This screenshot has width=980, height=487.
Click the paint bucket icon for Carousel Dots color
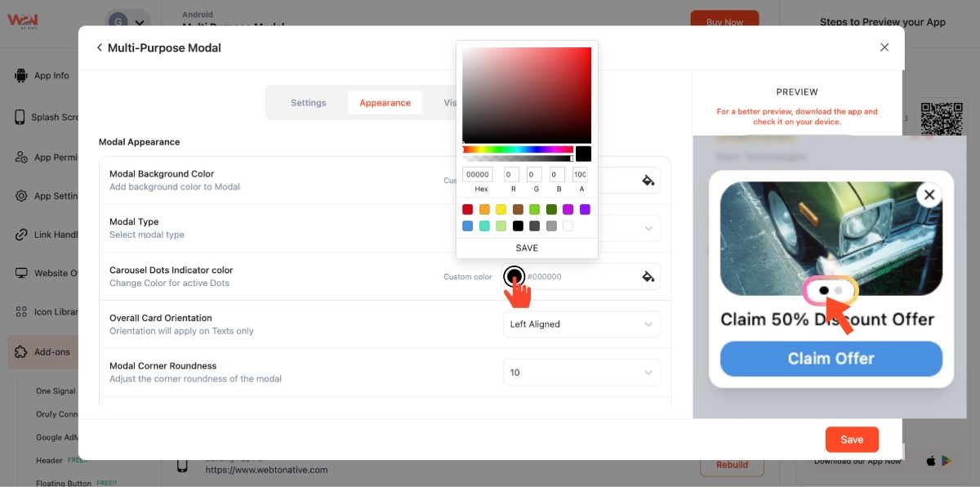[648, 277]
